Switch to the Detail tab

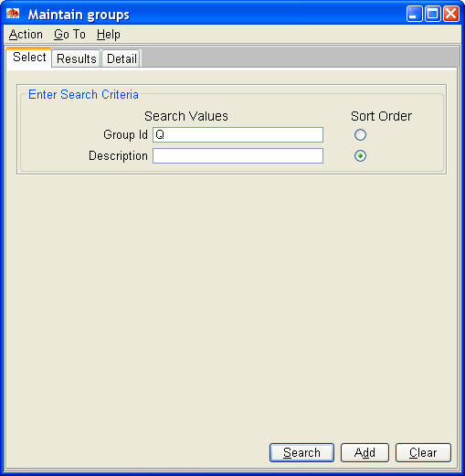[122, 58]
